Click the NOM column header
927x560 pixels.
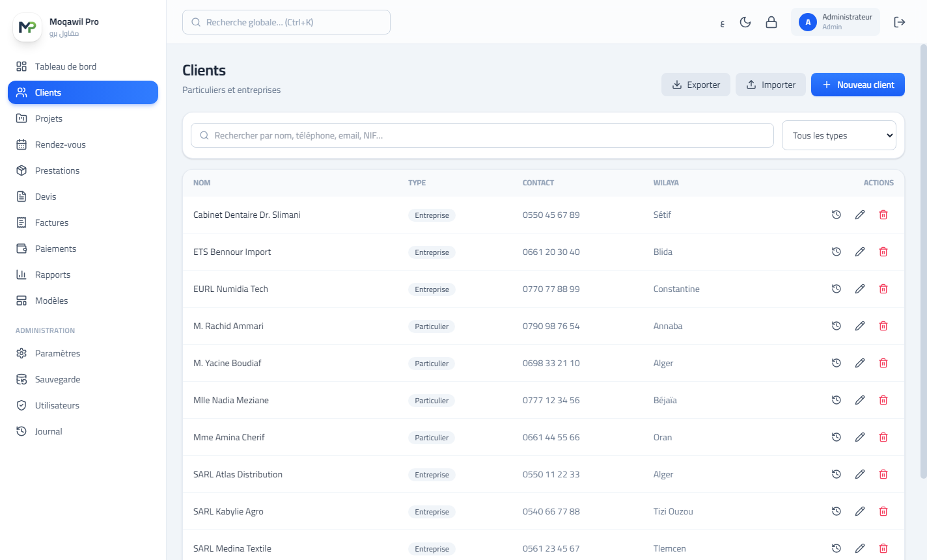[x=202, y=183]
